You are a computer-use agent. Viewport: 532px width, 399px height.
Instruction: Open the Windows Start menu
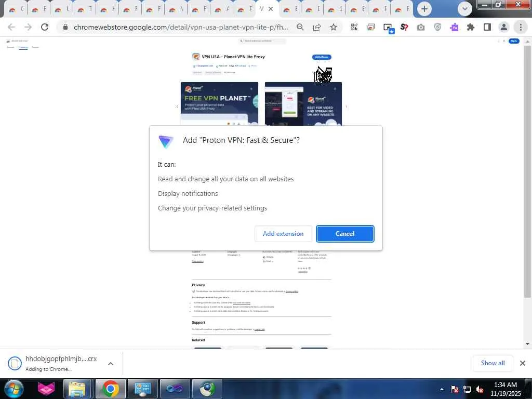click(x=14, y=389)
